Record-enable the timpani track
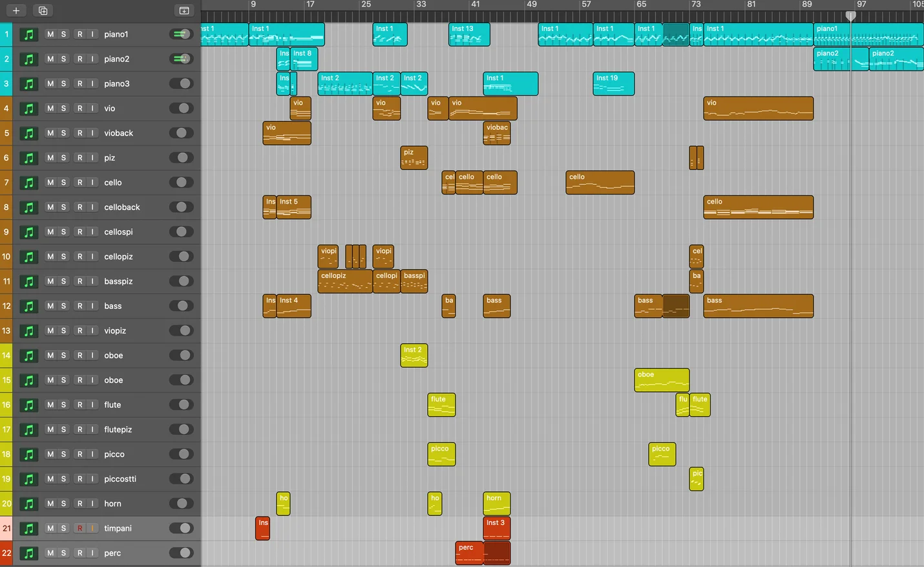The width and height of the screenshot is (924, 567). pos(79,528)
